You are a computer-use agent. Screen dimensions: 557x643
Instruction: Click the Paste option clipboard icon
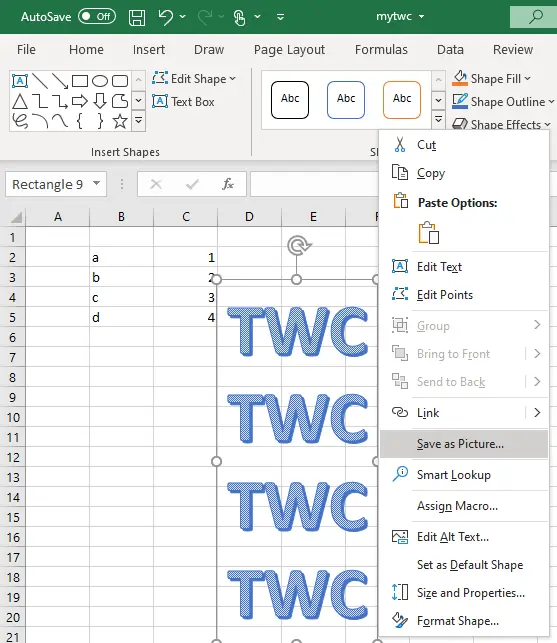tap(429, 233)
